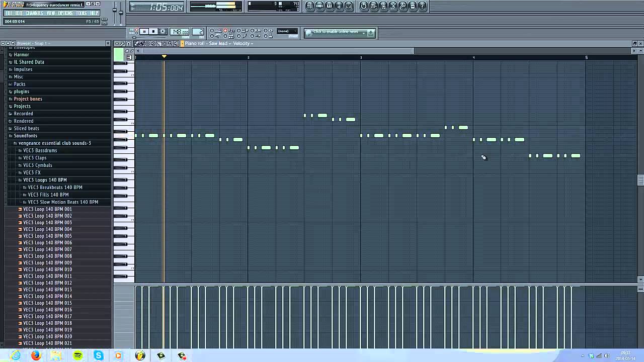Open the FILE menu
The width and height of the screenshot is (644, 362).
point(9,13)
